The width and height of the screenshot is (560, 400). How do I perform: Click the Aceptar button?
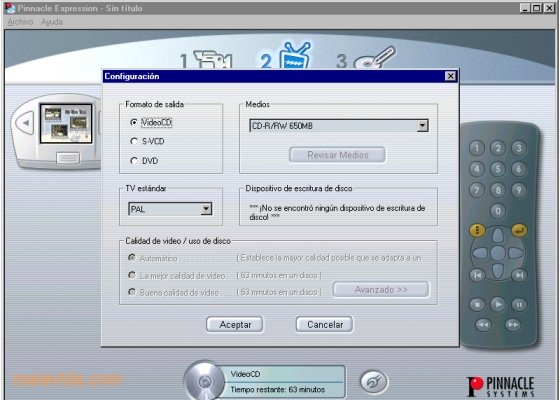pyautogui.click(x=235, y=325)
